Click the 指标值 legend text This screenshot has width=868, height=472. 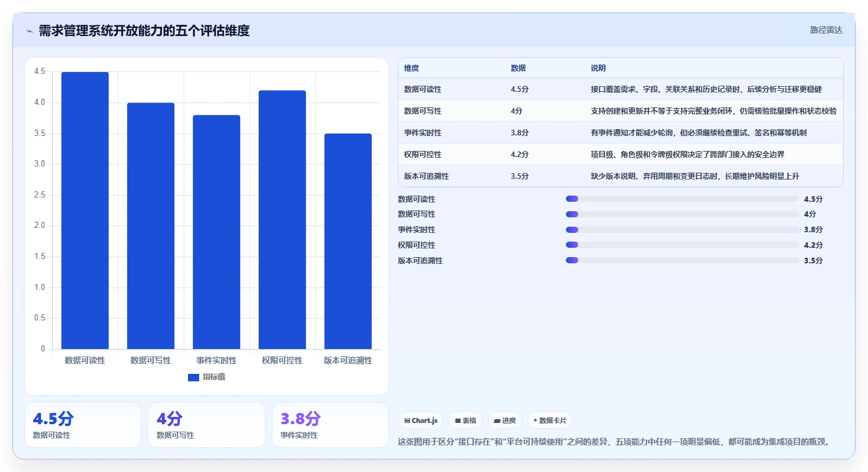tap(214, 377)
